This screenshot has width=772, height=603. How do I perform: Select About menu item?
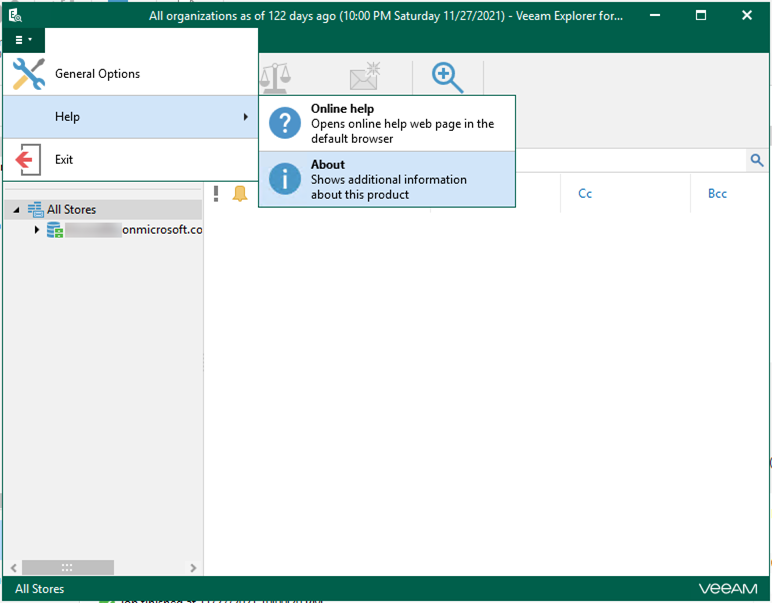point(387,179)
